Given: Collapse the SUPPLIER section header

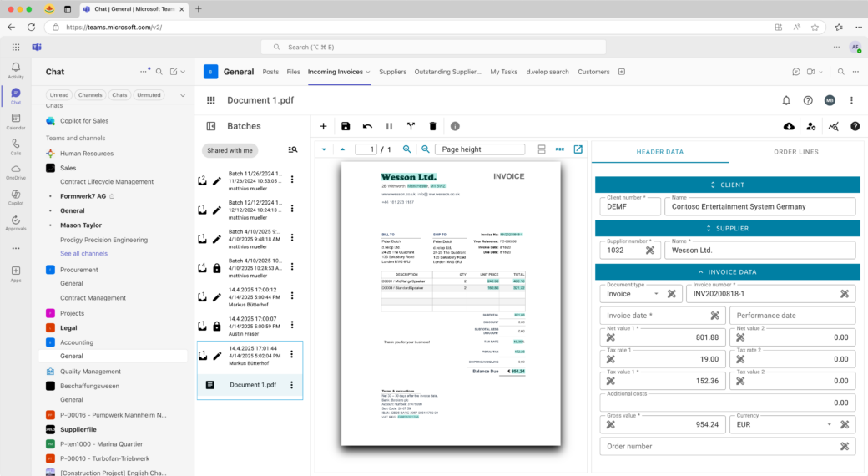Looking at the screenshot, I should point(728,228).
